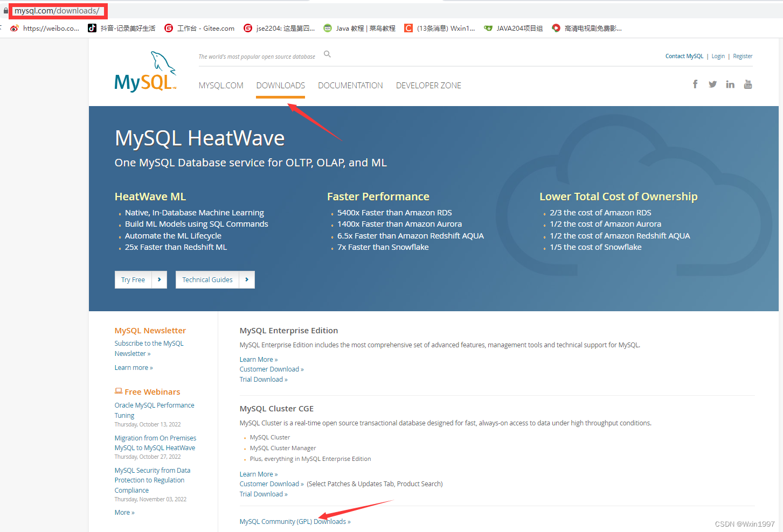Click inside the browser address bar
The height and width of the screenshot is (532, 783).
[x=58, y=10]
